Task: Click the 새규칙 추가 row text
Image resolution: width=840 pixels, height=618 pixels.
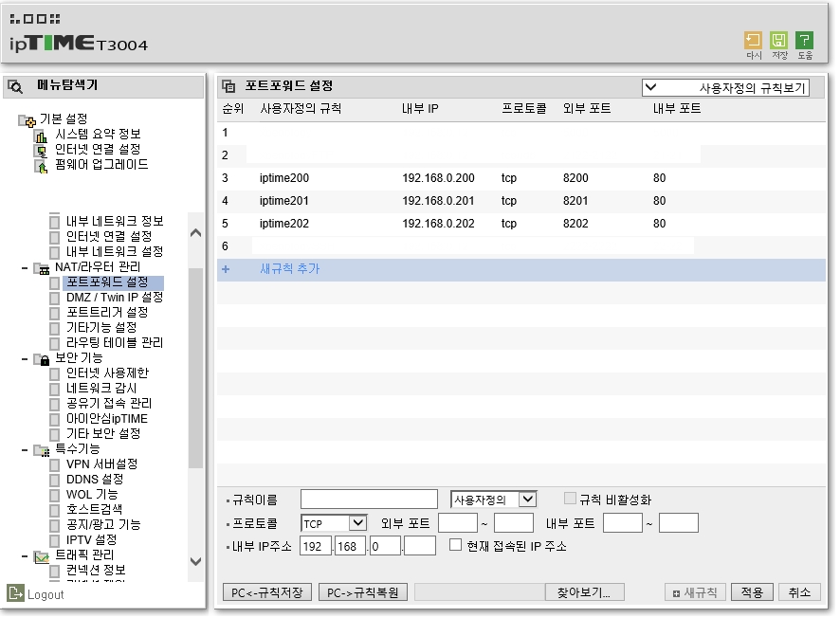Action: point(290,269)
